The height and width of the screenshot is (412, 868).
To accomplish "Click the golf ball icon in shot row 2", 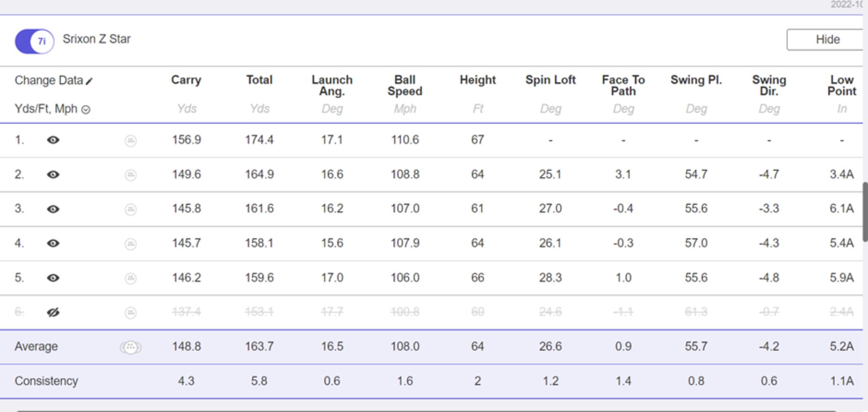I will pyautogui.click(x=131, y=175).
